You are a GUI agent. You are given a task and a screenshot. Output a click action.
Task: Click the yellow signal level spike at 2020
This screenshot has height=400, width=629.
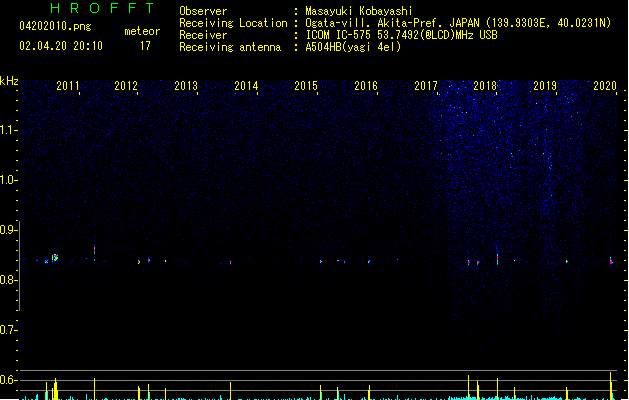coord(611,386)
